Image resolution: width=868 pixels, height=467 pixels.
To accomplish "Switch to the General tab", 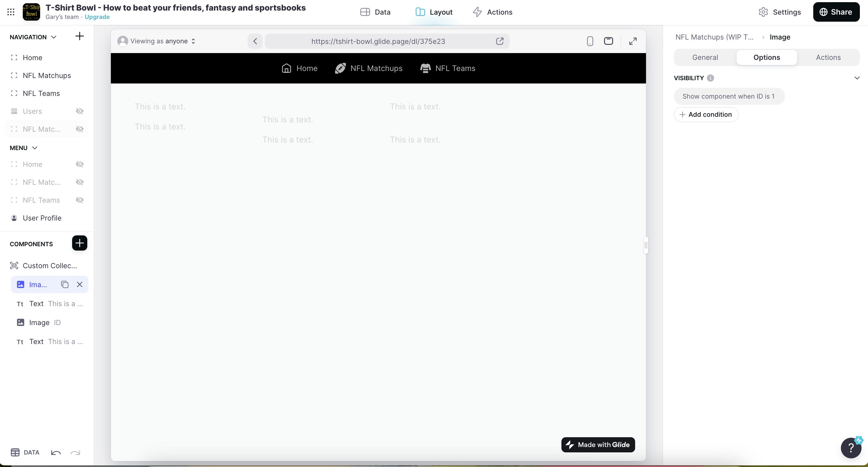I will pyautogui.click(x=705, y=57).
